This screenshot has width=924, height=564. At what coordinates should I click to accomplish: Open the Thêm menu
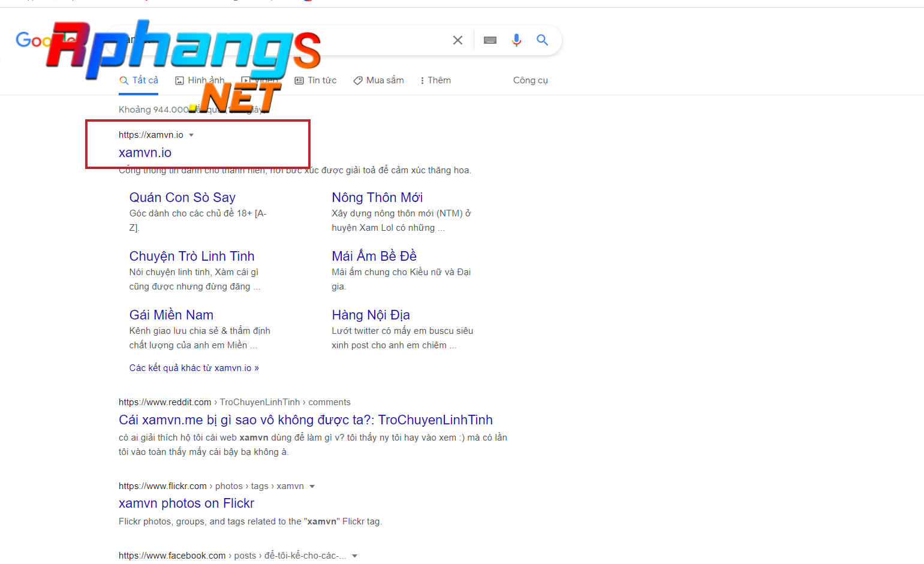point(436,80)
